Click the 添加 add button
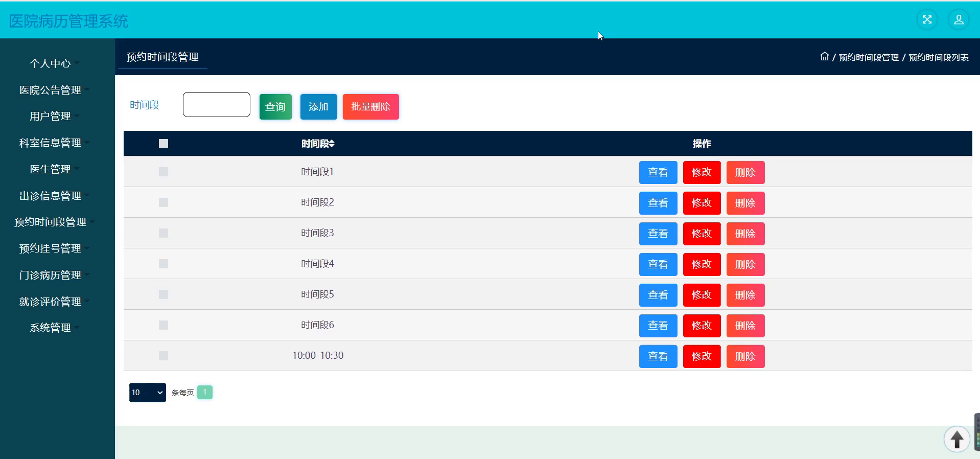Viewport: 980px width, 459px height. (318, 107)
